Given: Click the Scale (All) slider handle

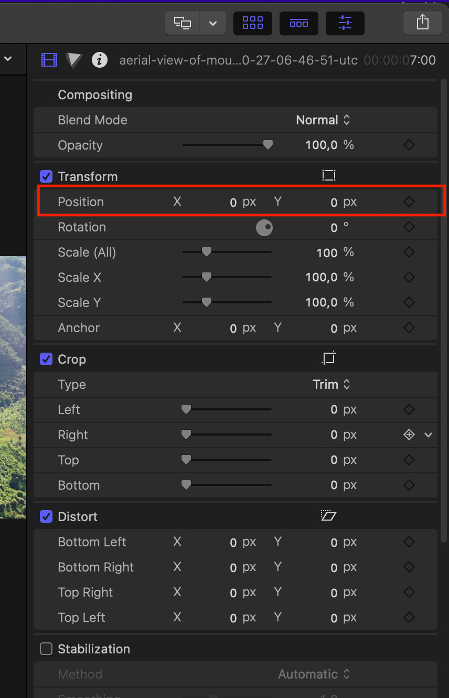Looking at the screenshot, I should tap(206, 252).
